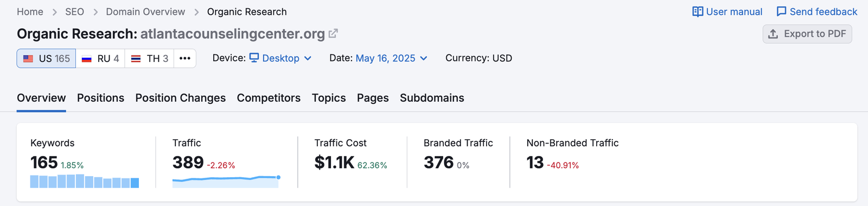Open the Competitors tab
This screenshot has height=206, width=868.
[x=269, y=98]
